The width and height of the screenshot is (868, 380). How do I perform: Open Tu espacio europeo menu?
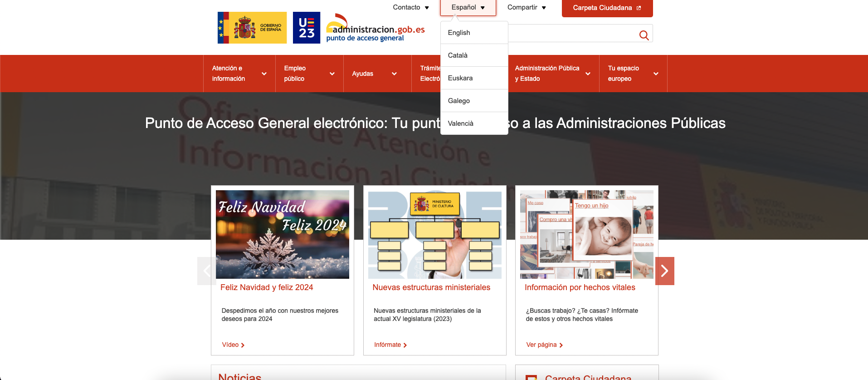click(x=633, y=74)
